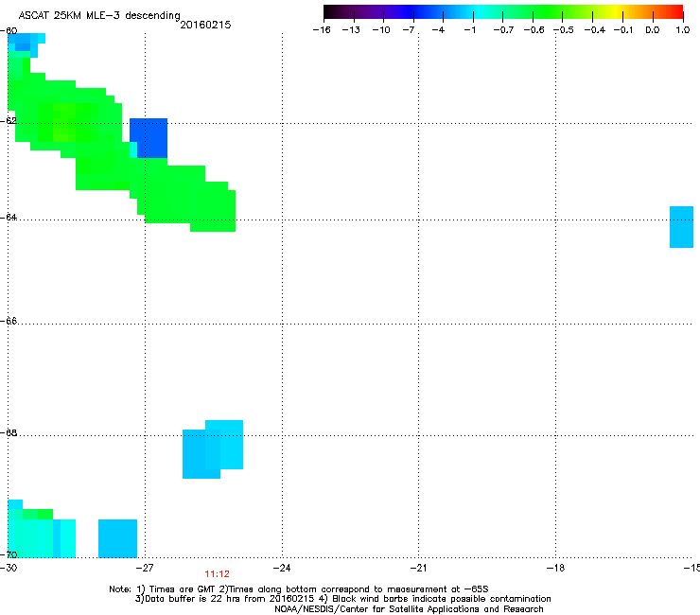Click the NOAA/NESDIS credit line
This screenshot has height=615, width=700.
(x=409, y=609)
